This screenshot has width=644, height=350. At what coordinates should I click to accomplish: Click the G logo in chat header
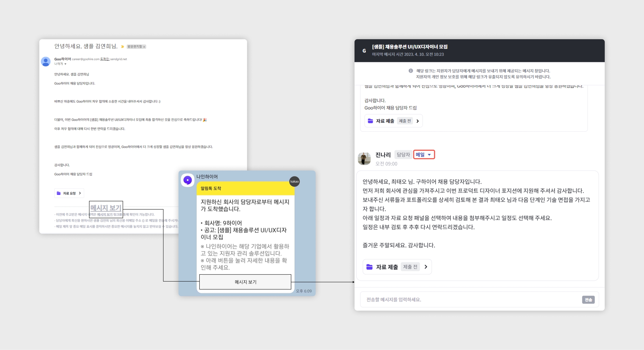364,51
